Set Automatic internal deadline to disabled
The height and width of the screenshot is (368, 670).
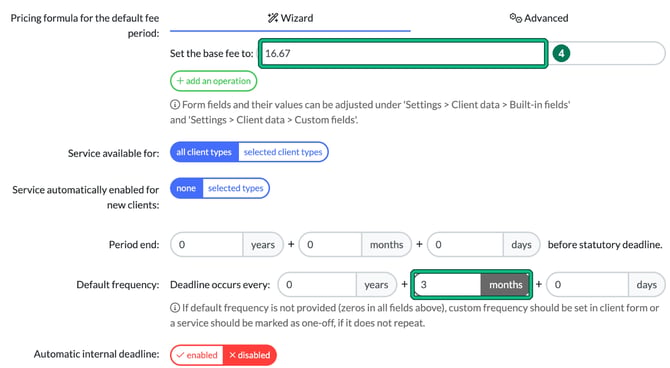250,355
